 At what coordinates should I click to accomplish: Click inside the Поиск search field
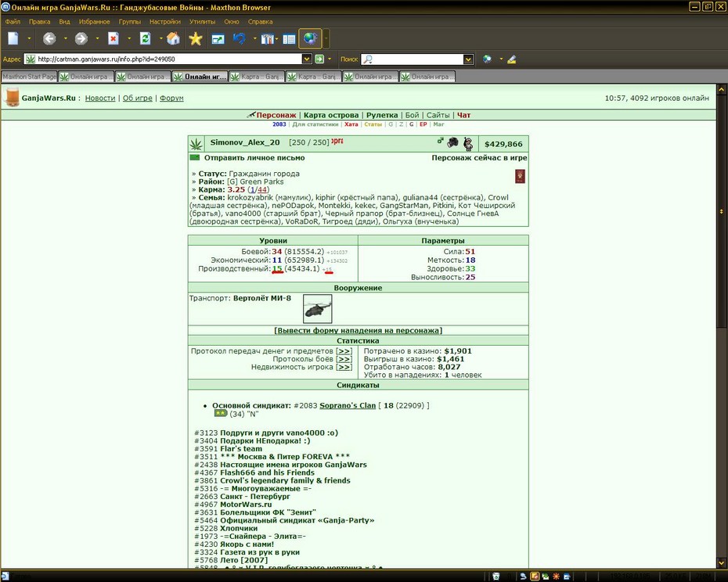[x=413, y=59]
